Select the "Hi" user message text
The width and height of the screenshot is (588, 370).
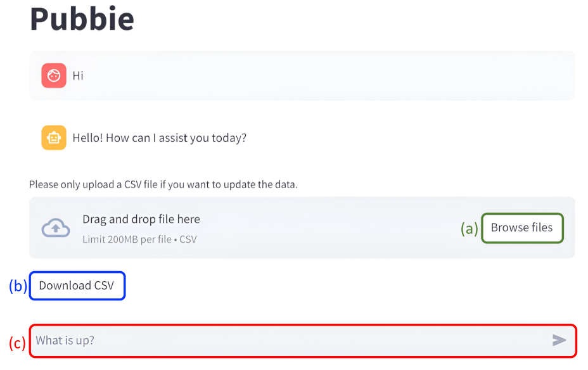point(78,76)
